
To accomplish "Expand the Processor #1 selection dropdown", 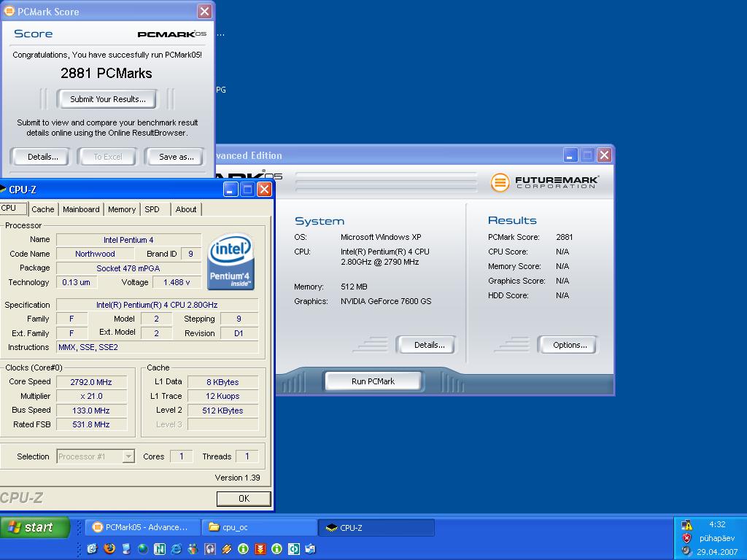I will (x=128, y=456).
